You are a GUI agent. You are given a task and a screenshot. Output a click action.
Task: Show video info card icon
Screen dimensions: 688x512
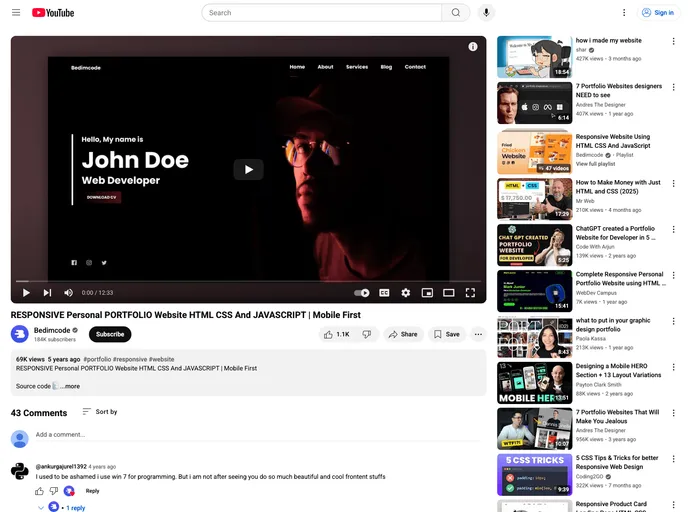tap(473, 47)
